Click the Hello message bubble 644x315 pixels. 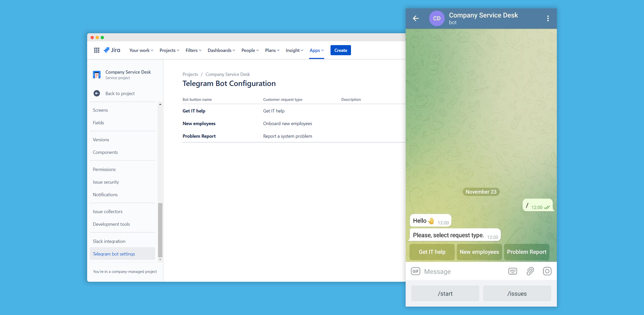(x=430, y=221)
